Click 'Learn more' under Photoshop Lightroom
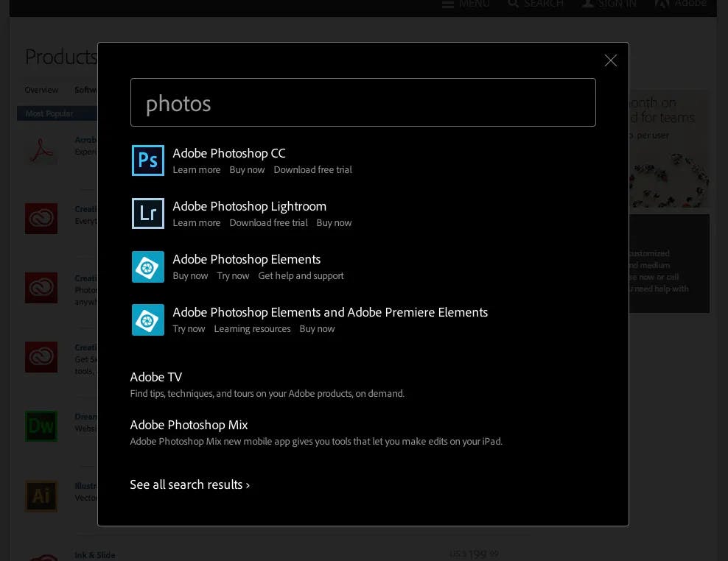The image size is (728, 561). [197, 223]
